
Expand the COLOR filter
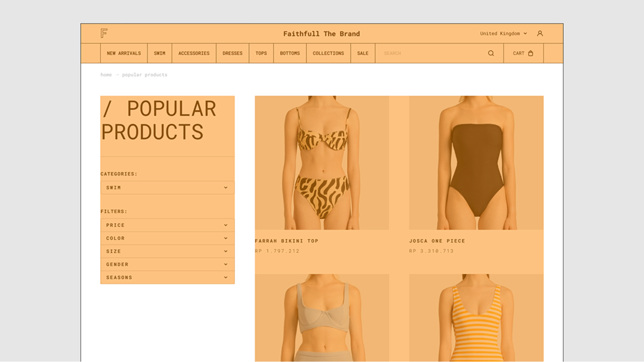coord(167,238)
